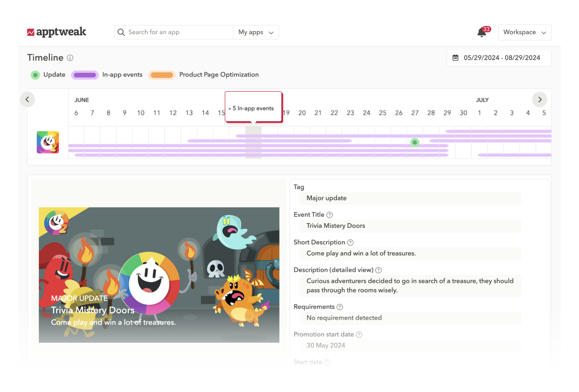Click the AppTweak logo
The height and width of the screenshot is (392, 579).
tap(57, 32)
